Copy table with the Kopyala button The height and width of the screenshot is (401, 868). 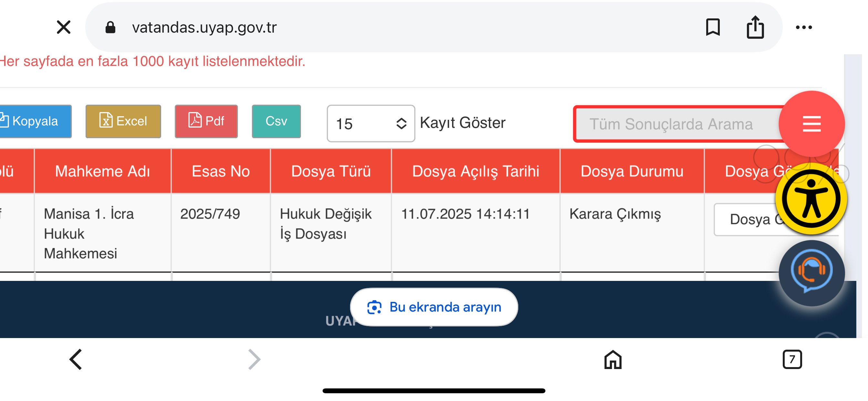(x=35, y=121)
